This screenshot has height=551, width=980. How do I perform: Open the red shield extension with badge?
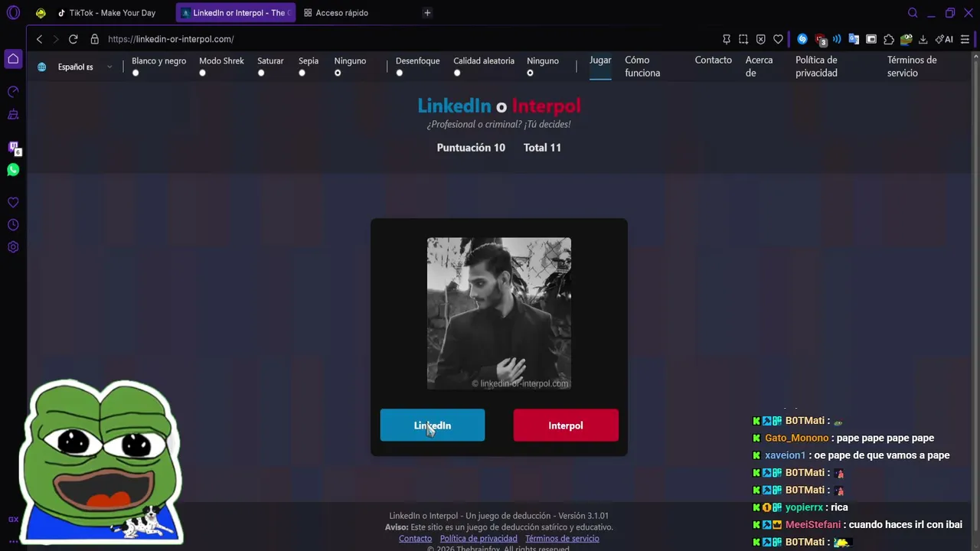[821, 40]
